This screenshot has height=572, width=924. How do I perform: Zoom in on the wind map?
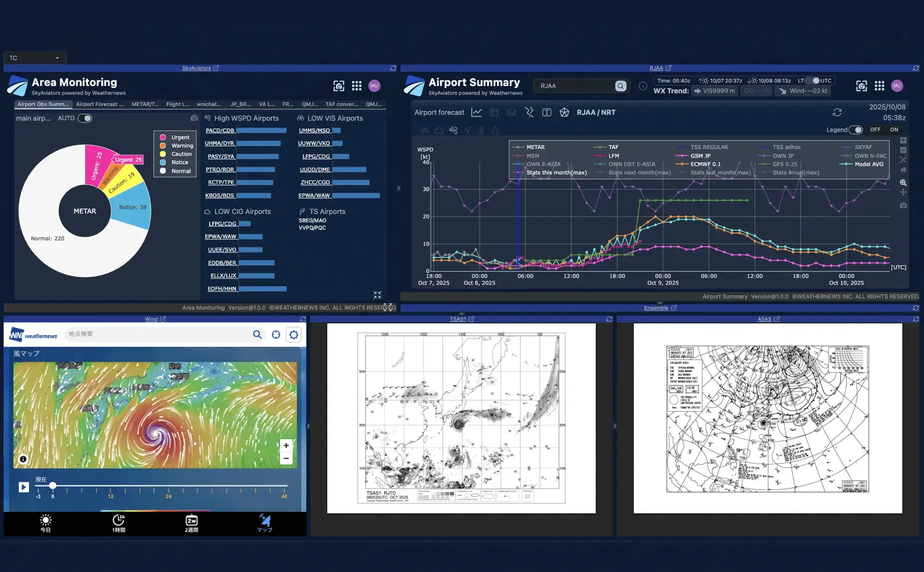point(286,445)
